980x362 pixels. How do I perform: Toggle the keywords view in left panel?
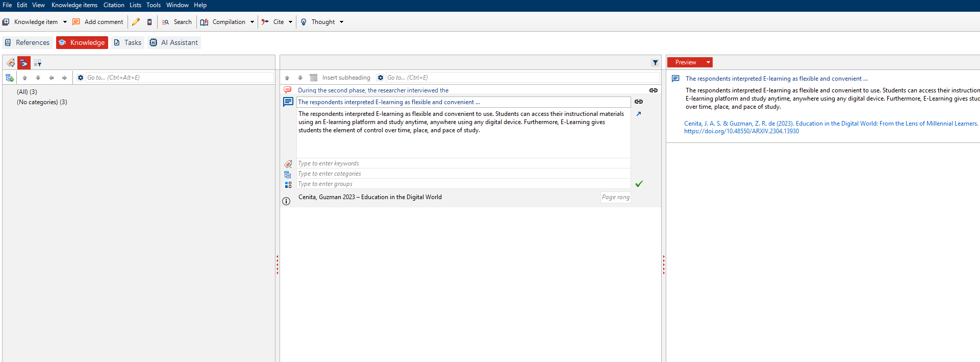coord(11,63)
